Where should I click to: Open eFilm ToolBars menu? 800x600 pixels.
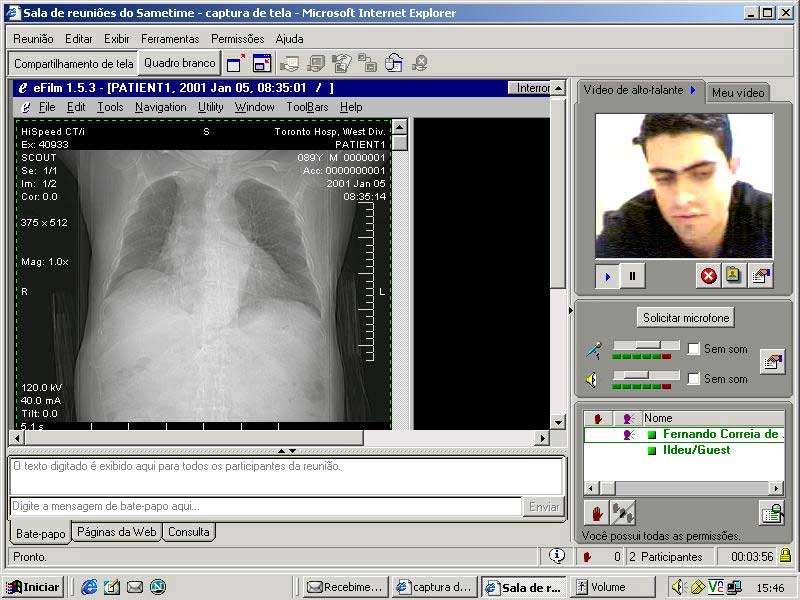pyautogui.click(x=307, y=107)
